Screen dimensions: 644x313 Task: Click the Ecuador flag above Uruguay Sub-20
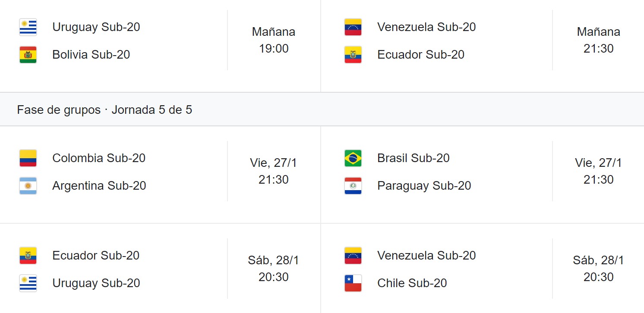point(28,256)
